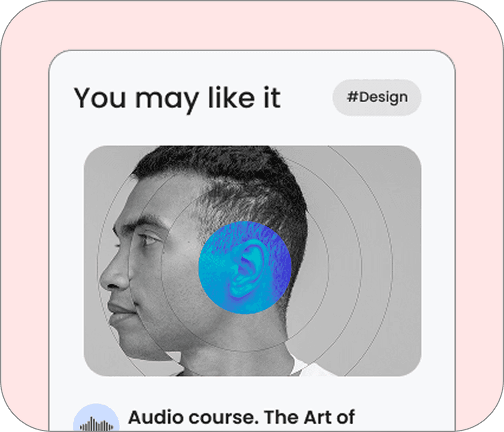504x432 pixels.
Task: Open the audio waveform channel icon
Action: [96, 418]
